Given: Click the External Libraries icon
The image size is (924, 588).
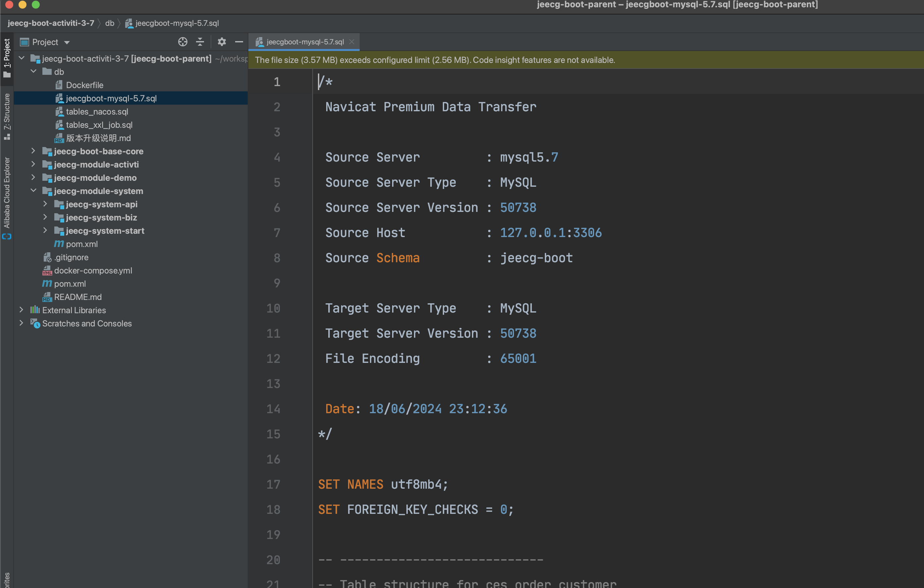Looking at the screenshot, I should coord(35,310).
